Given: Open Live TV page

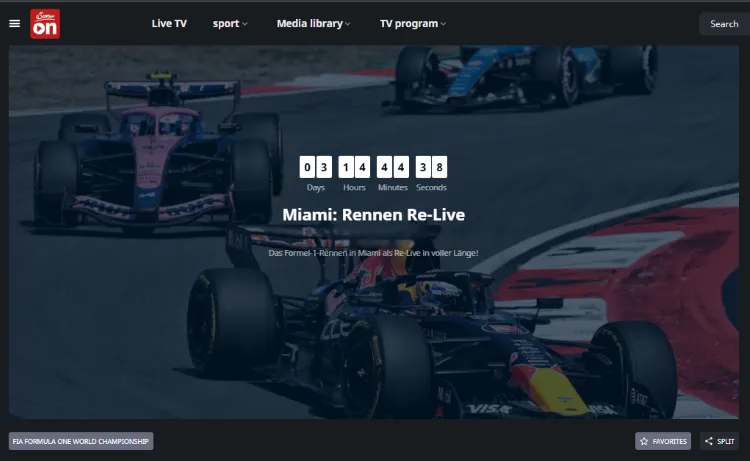Looking at the screenshot, I should (169, 23).
